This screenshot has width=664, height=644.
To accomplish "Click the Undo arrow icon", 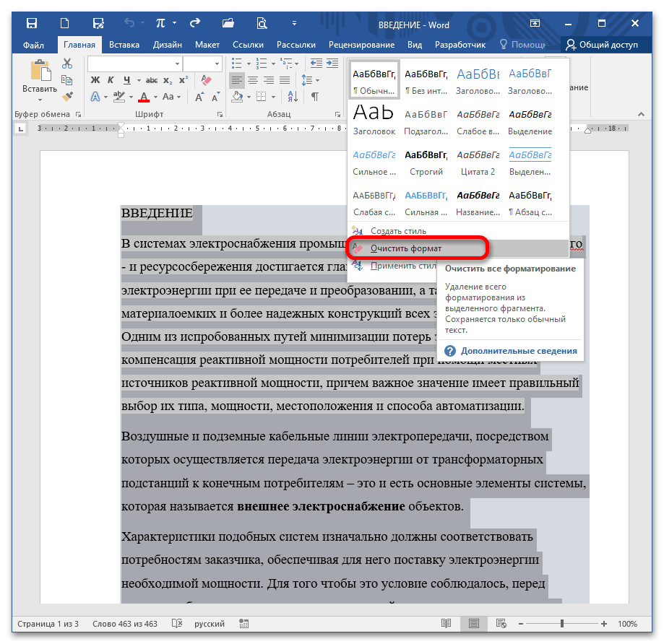I will 129,23.
